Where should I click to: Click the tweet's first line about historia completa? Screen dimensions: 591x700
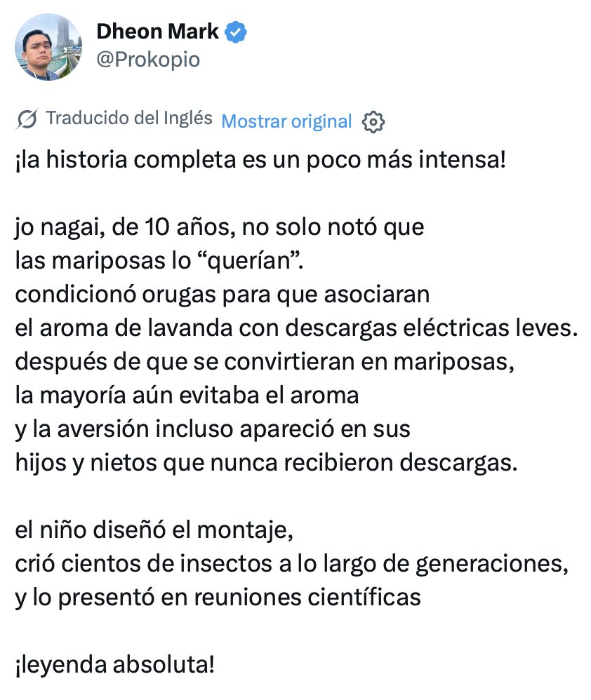tap(261, 160)
